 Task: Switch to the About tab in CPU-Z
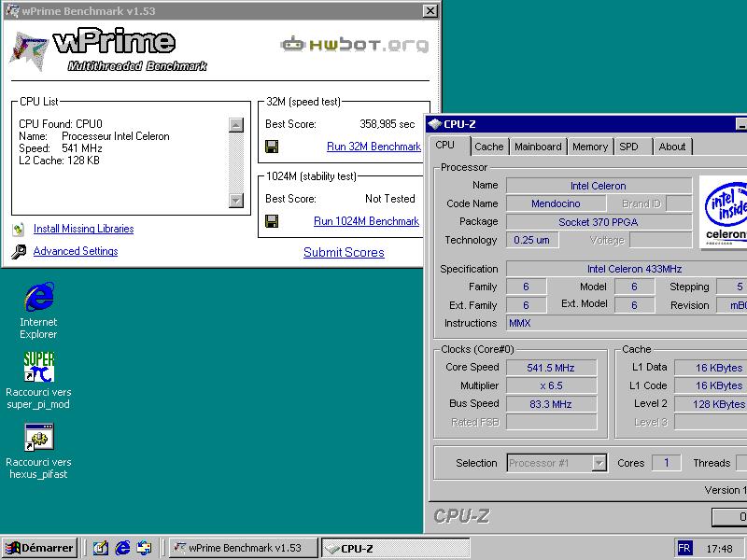tap(672, 147)
